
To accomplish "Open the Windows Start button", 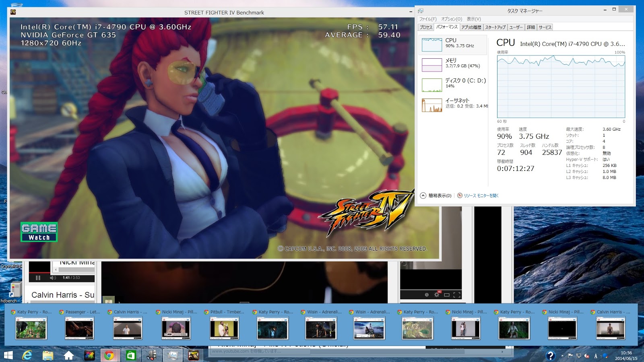I will [8, 355].
